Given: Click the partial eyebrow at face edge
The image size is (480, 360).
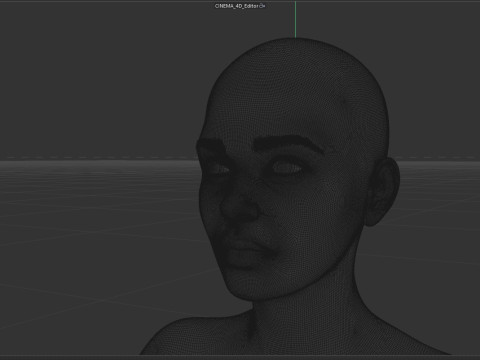Looking at the screenshot, I should pyautogui.click(x=211, y=146).
